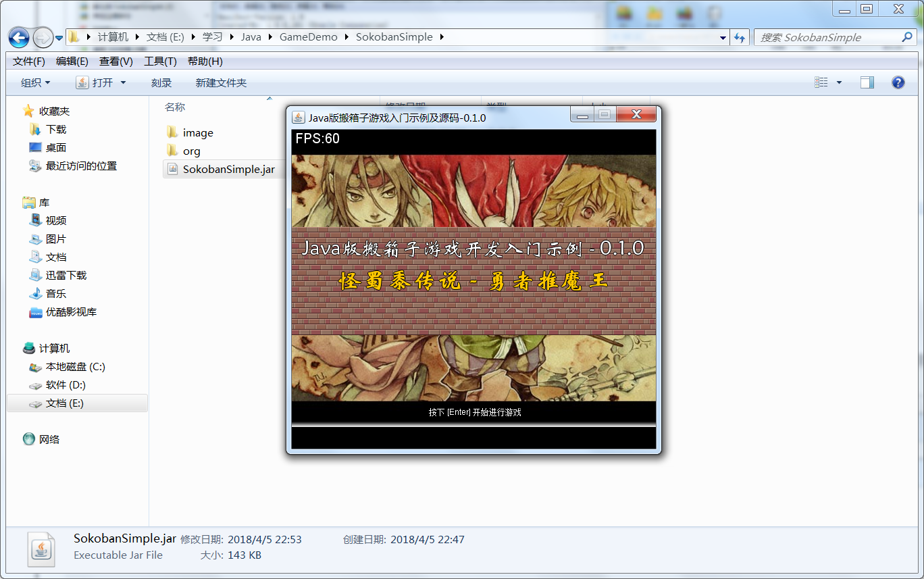Expand the arrow after Java breadcrumb

pos(270,37)
